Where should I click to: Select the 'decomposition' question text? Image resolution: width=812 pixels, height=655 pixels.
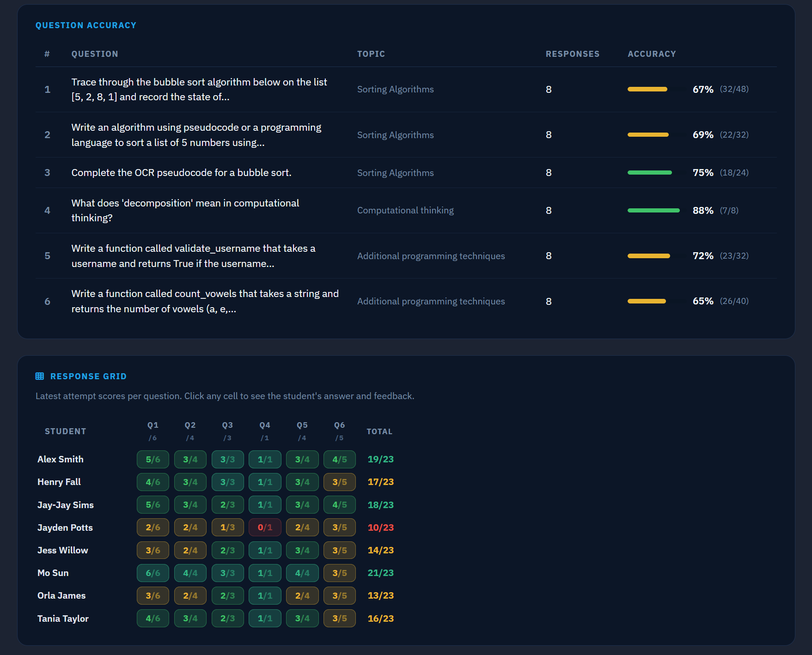click(185, 210)
